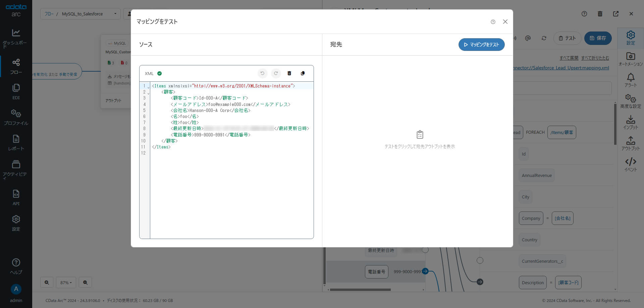644x308 pixels.
Task: Open help for the マッピングをテスト dialog
Action: [x=493, y=22]
